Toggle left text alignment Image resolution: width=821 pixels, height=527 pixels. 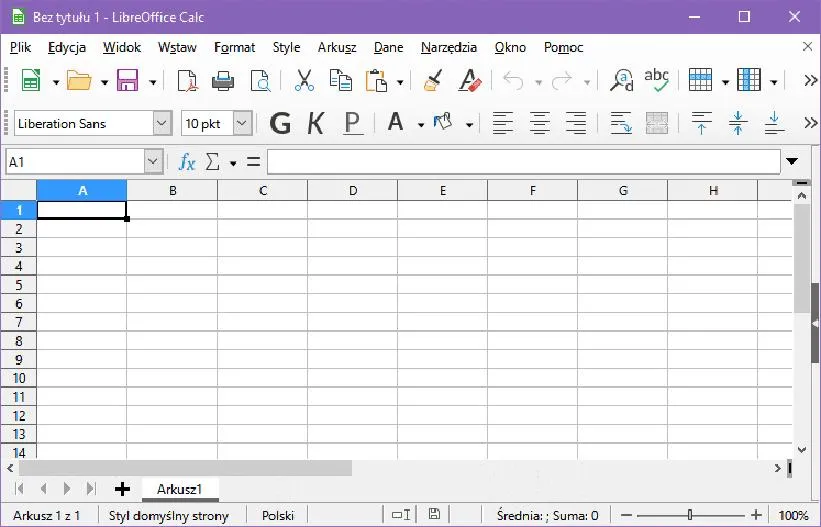503,124
